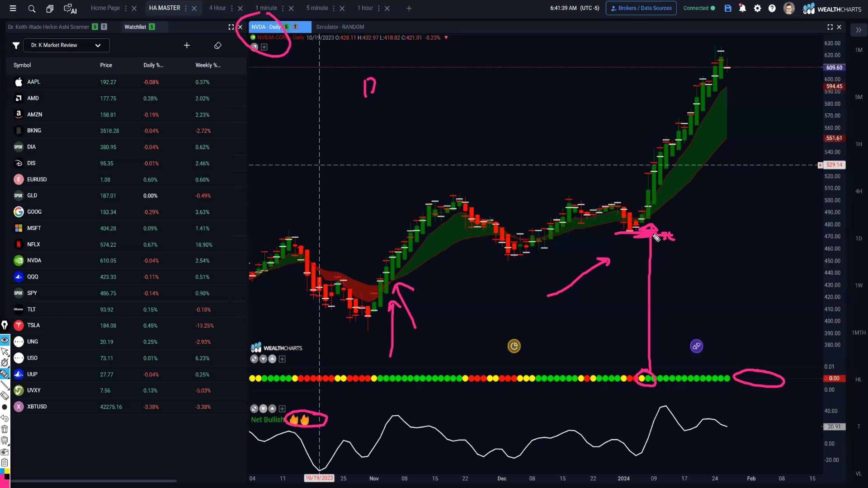Open Home Page tab options menu

[126, 8]
